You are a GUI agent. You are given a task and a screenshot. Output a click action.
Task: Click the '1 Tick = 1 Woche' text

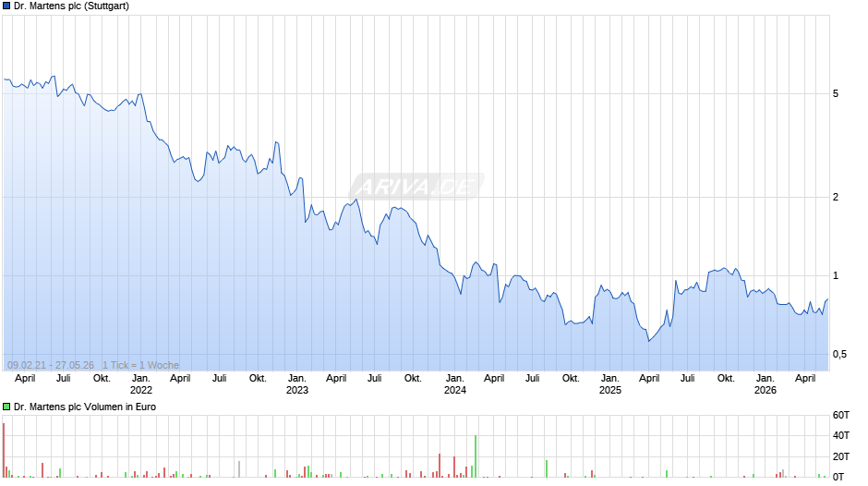coord(140,365)
